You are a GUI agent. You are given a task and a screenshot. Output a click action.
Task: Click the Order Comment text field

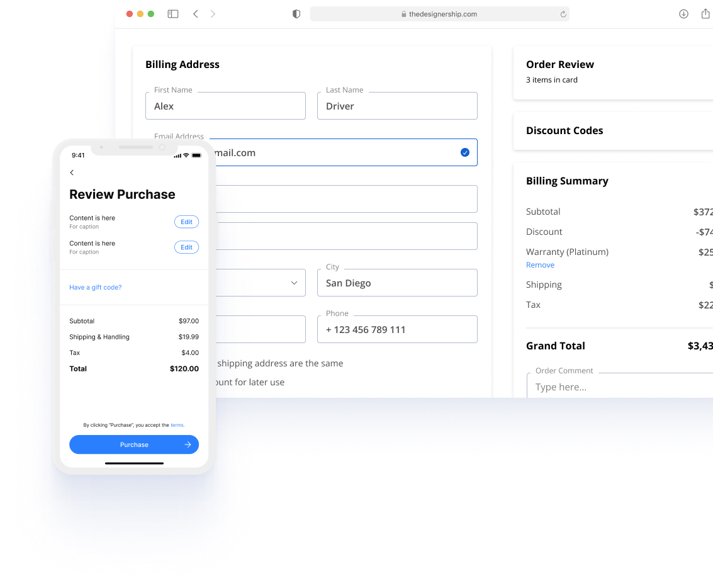[620, 387]
